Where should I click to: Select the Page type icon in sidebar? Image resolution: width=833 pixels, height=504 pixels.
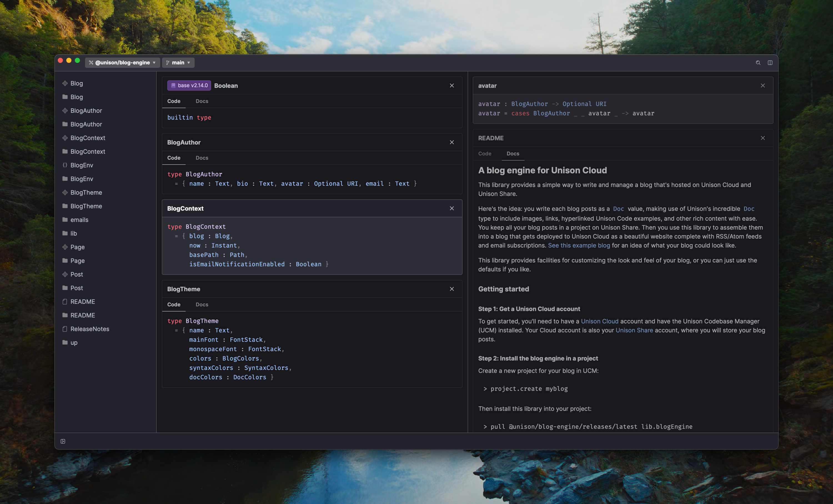[65, 247]
